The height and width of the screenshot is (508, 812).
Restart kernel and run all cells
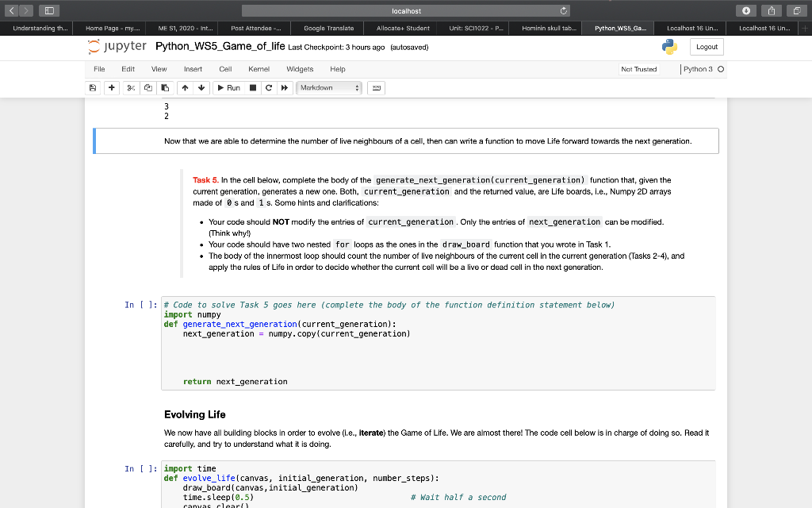point(283,87)
